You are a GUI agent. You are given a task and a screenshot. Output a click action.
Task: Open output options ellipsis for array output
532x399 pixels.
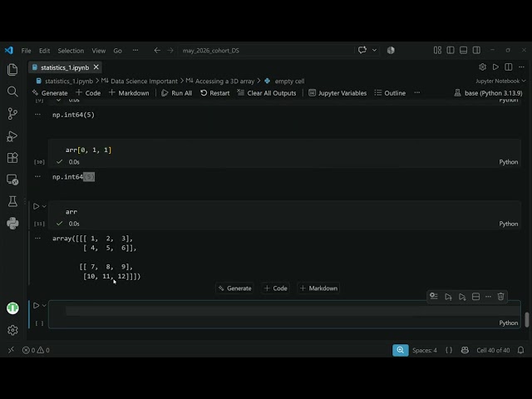click(x=37, y=239)
